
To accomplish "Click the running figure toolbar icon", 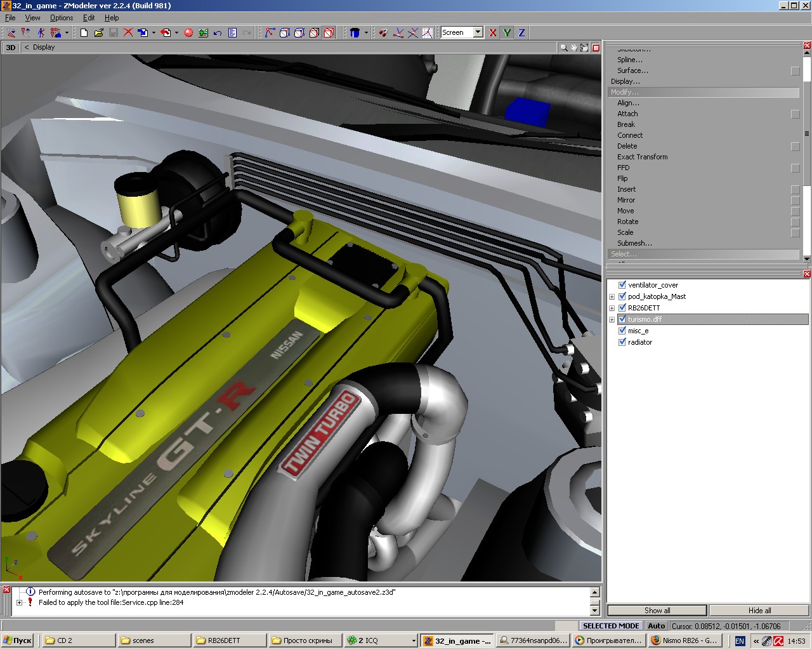I will click(x=41, y=32).
